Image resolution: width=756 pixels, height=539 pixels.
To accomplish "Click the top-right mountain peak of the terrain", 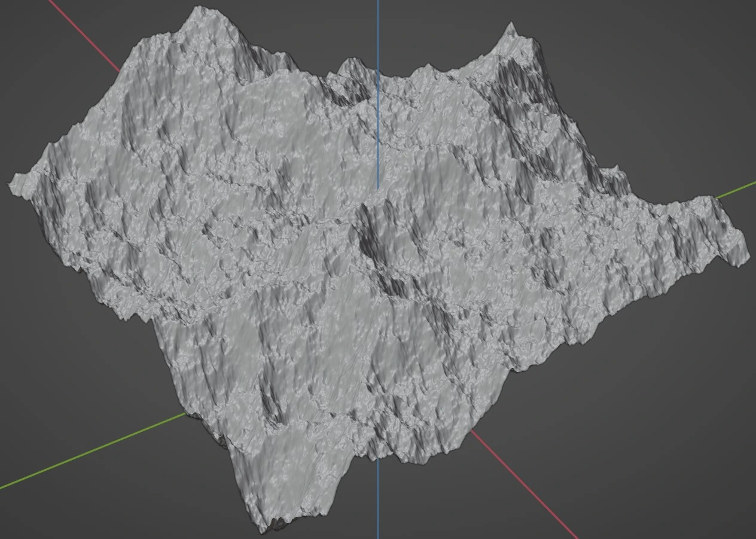I will [x=511, y=26].
